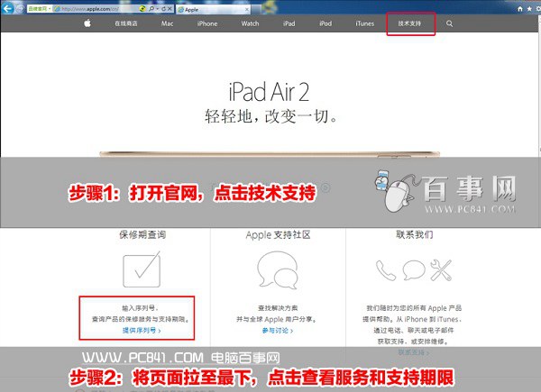
Task: Click the iPad Air 2 product image
Action: [x=270, y=154]
